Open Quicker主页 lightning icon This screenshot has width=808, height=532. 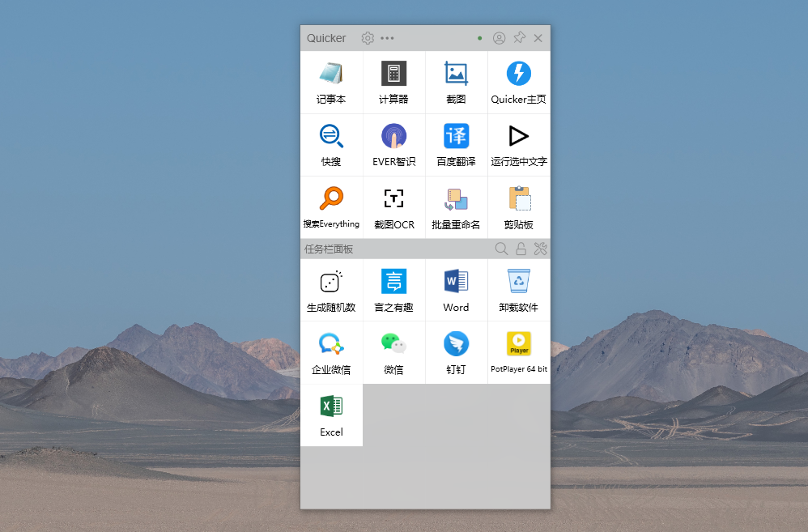click(x=519, y=83)
